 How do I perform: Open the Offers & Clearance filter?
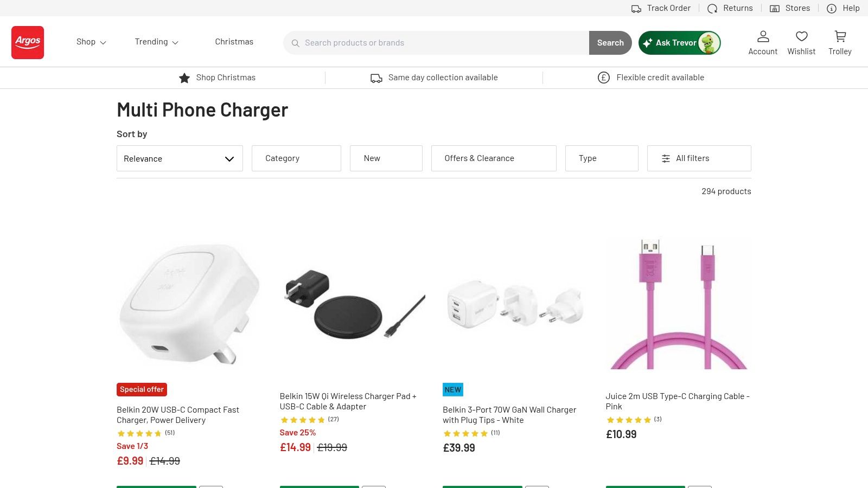click(x=494, y=158)
